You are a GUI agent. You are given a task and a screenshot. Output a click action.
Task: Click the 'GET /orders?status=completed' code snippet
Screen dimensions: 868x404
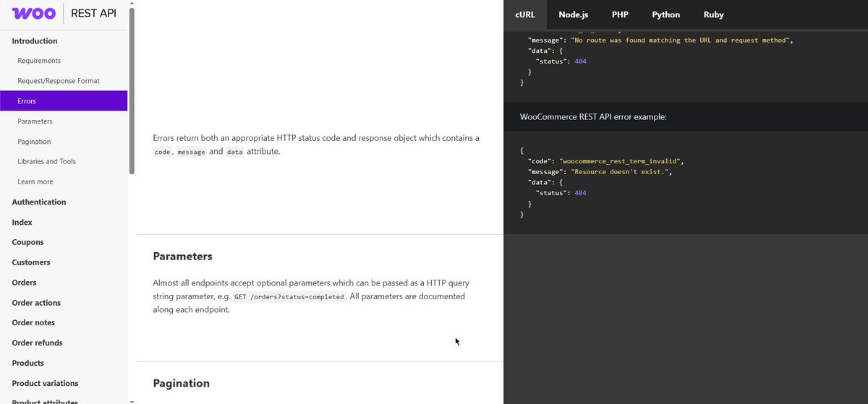[x=289, y=297]
